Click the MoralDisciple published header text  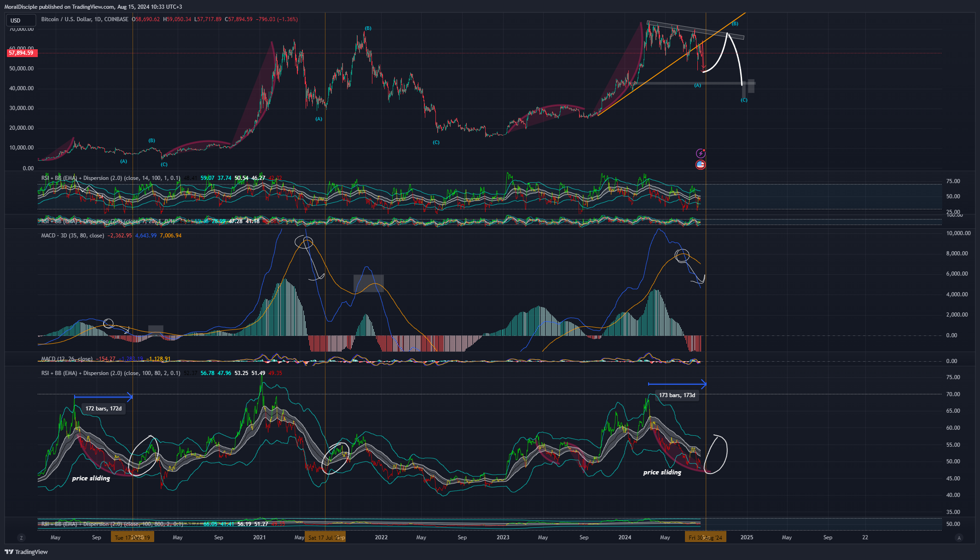[x=93, y=7]
